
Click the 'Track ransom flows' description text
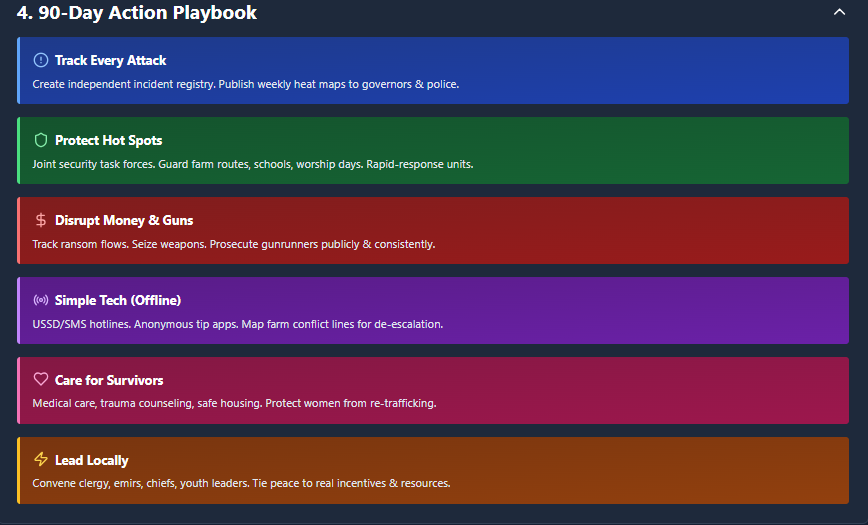pyautogui.click(x=233, y=244)
